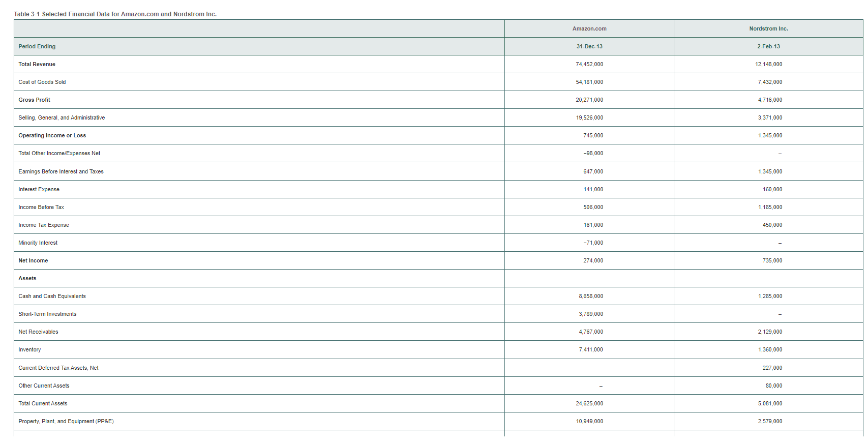Screen dimensions: 868x443
Task: Click Amazon total current assets 24,625,000
Action: coord(589,403)
